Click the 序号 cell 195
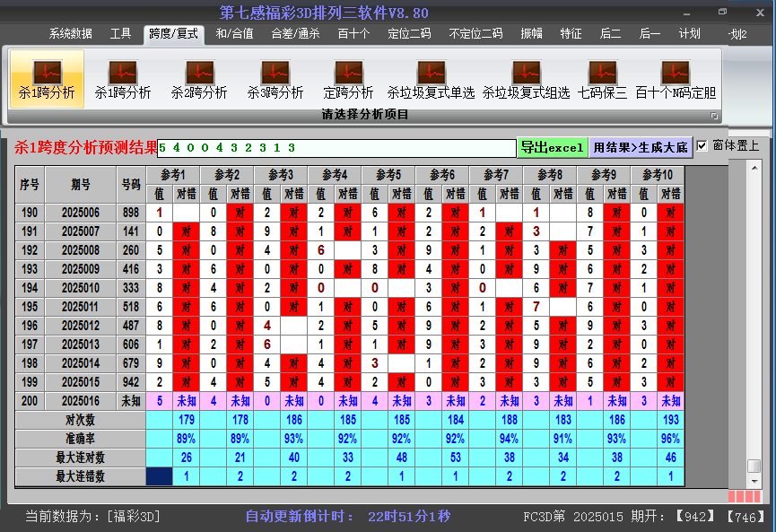The image size is (776, 532). tap(30, 307)
